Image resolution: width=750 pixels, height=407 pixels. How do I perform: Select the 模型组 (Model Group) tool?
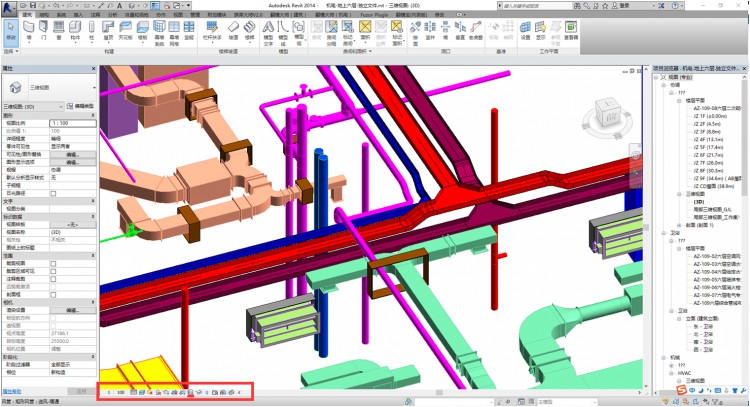click(x=298, y=33)
